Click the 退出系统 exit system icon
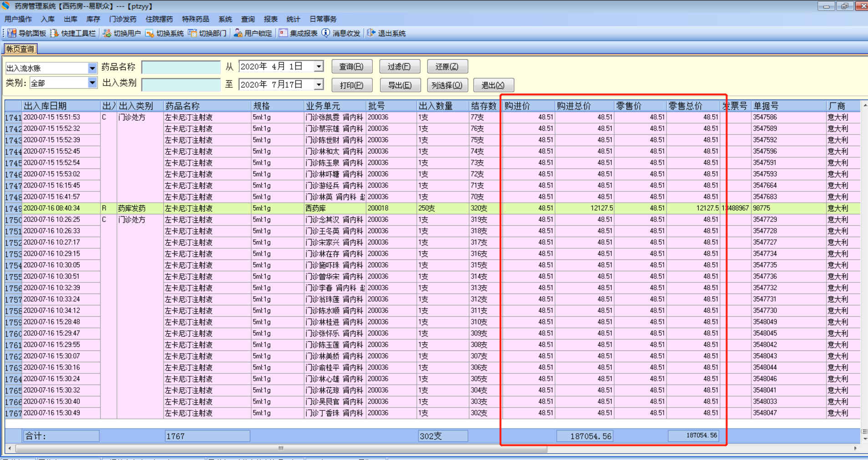Viewport: 868px width, 460px height. (371, 33)
